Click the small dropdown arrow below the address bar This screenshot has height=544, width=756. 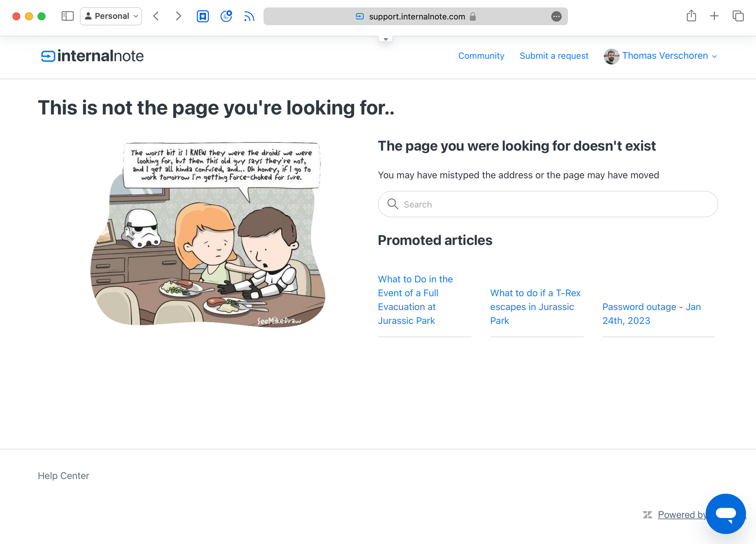tap(386, 39)
